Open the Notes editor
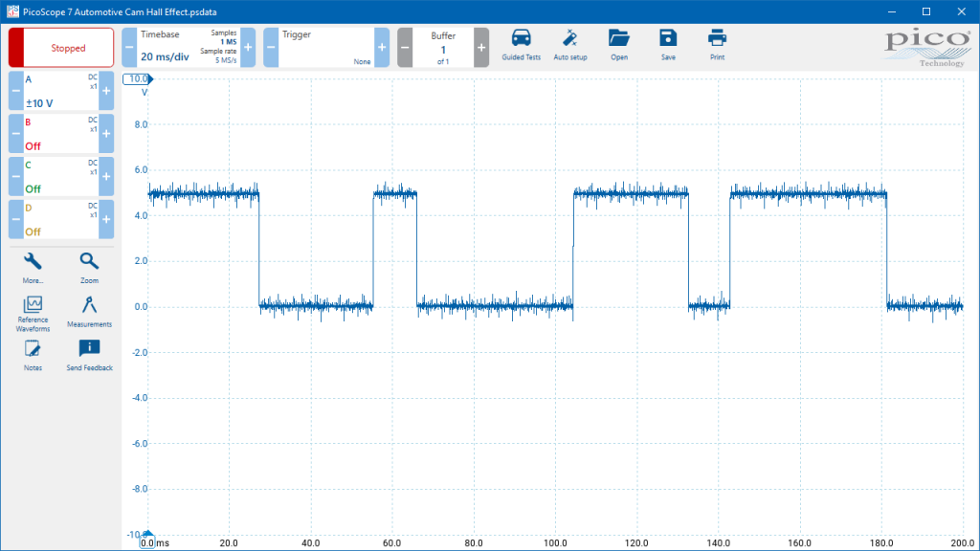980x551 pixels. point(33,356)
